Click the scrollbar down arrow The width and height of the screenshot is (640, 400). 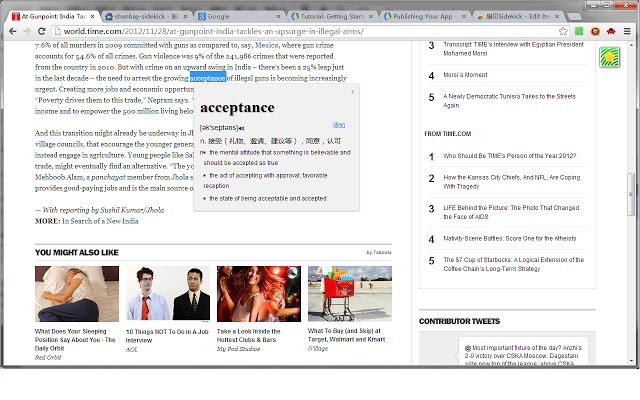[631, 361]
